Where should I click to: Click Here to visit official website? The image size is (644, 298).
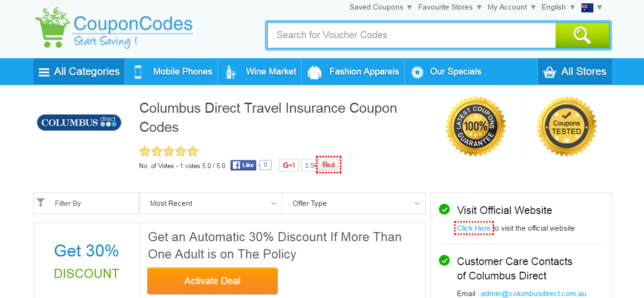tap(474, 228)
